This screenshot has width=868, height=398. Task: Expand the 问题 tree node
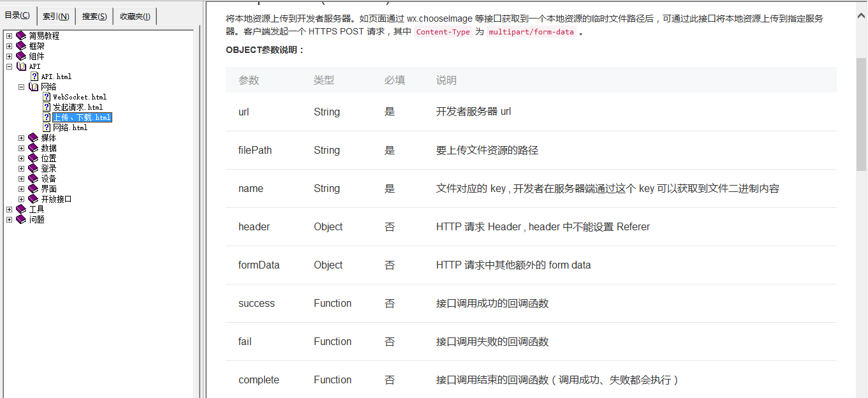(x=9, y=219)
